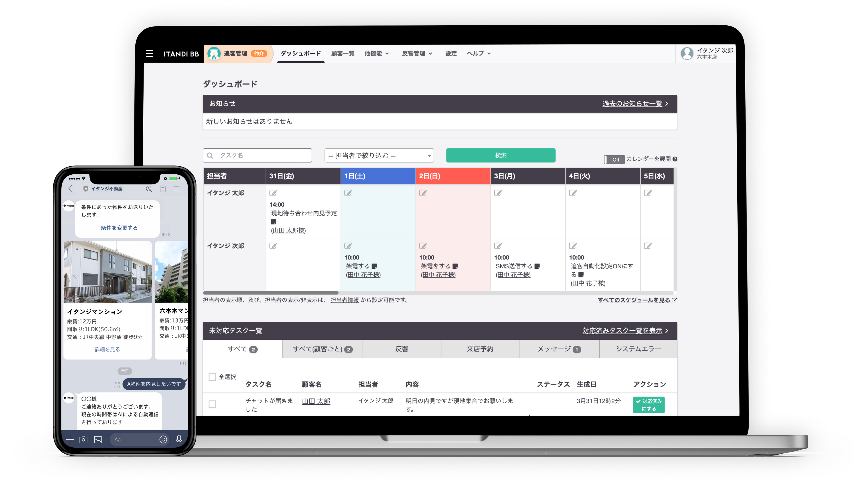Open the hamburger menu beside ITANDI BB

point(149,54)
